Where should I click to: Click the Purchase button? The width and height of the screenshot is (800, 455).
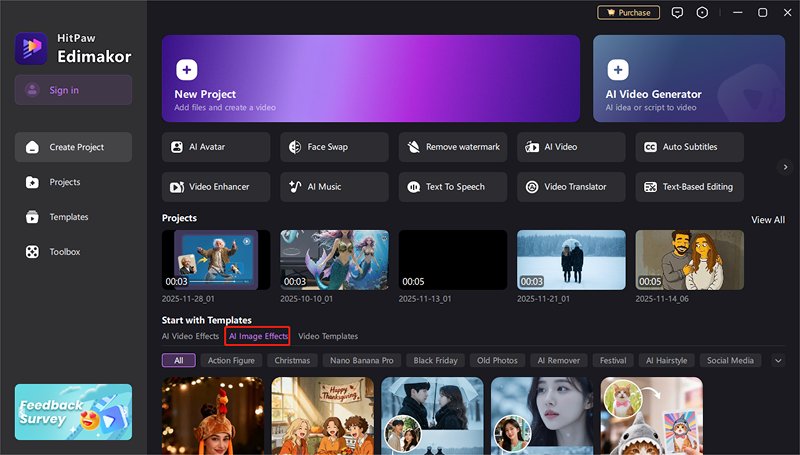pyautogui.click(x=628, y=13)
